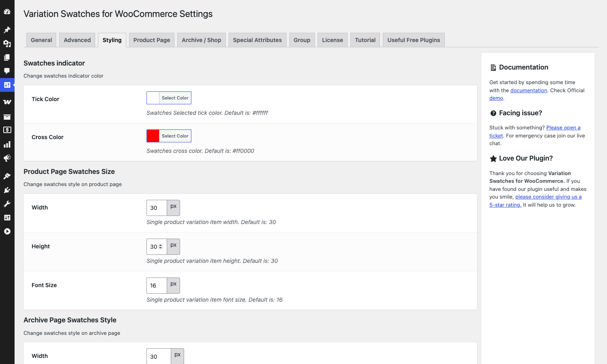Select the Styling tab
Viewport: 607px width, 364px height.
pos(112,40)
